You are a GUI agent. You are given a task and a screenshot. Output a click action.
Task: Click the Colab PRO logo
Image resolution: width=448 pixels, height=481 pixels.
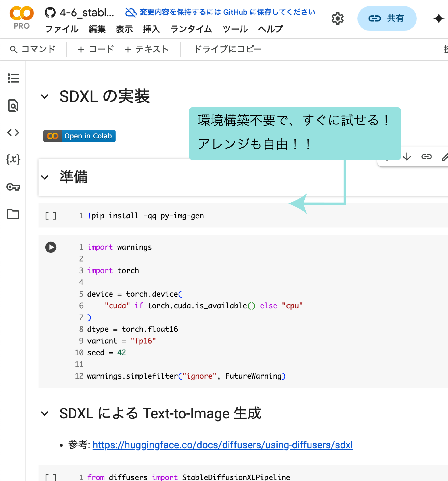click(x=22, y=17)
